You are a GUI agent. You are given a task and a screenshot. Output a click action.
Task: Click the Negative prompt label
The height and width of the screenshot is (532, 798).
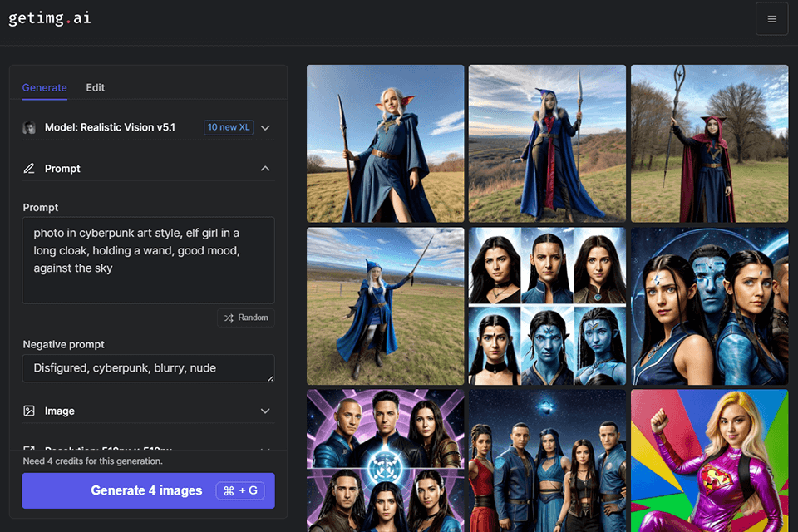pyautogui.click(x=64, y=345)
